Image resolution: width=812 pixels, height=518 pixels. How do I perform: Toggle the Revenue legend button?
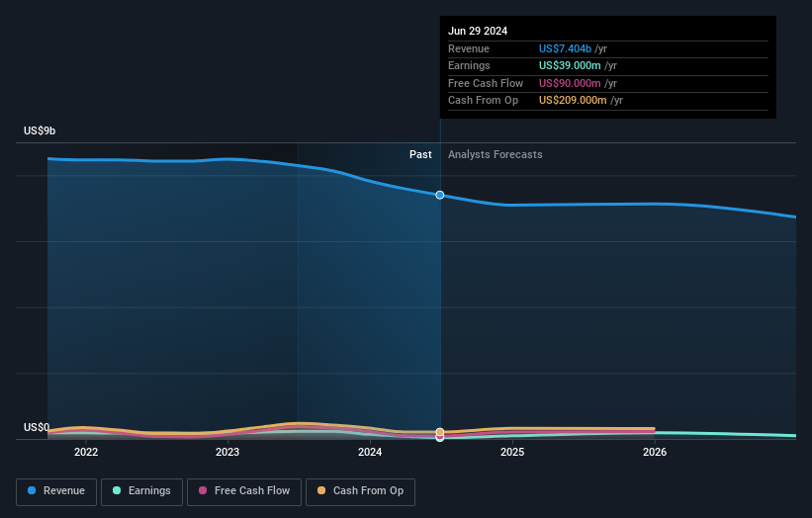click(x=56, y=491)
